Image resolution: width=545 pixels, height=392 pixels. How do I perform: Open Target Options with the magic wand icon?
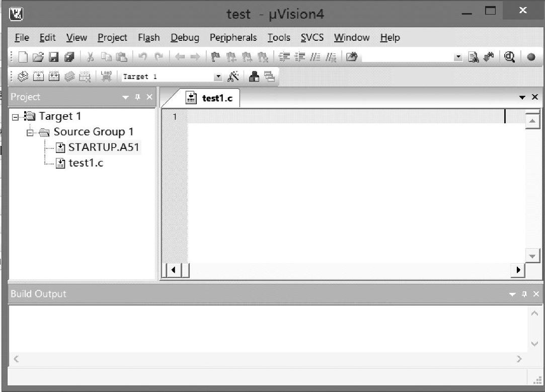233,76
